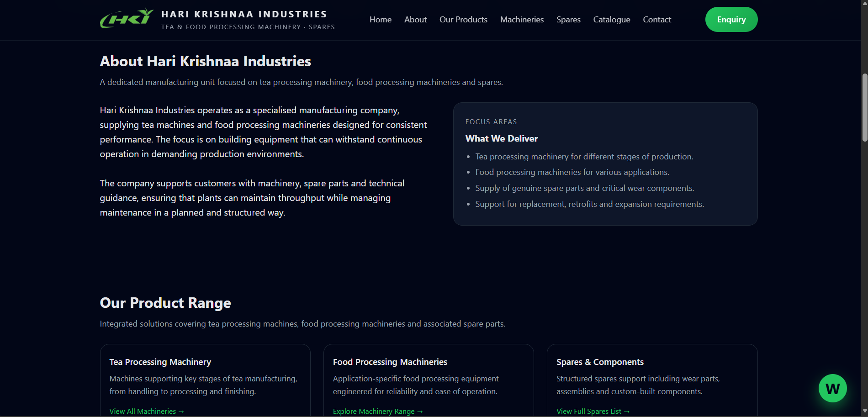Select Our Products in the navigation bar
The width and height of the screenshot is (868, 417).
coord(463,20)
